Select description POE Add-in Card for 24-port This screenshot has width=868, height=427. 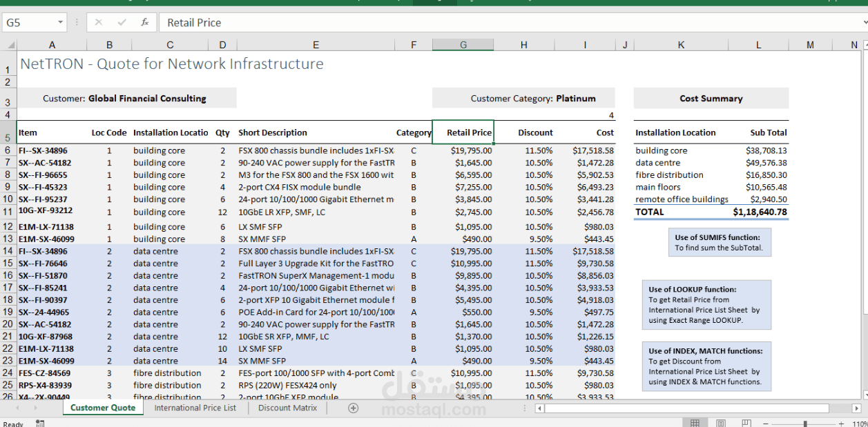click(x=316, y=312)
